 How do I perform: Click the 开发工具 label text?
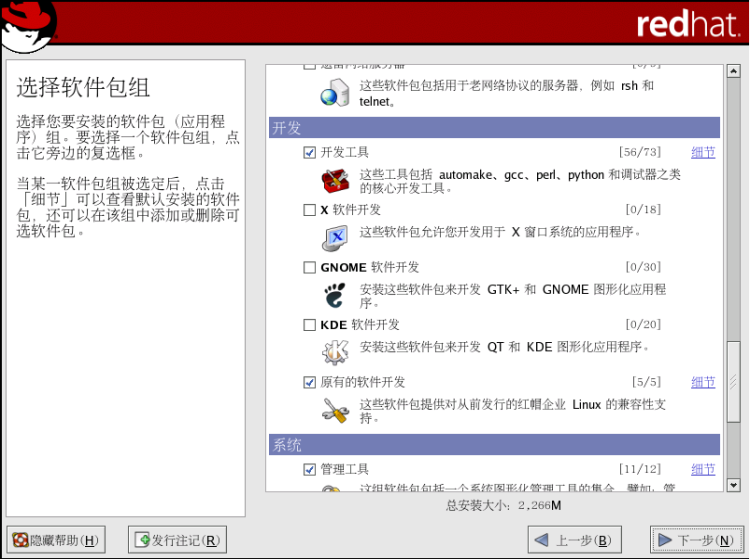pyautogui.click(x=344, y=153)
